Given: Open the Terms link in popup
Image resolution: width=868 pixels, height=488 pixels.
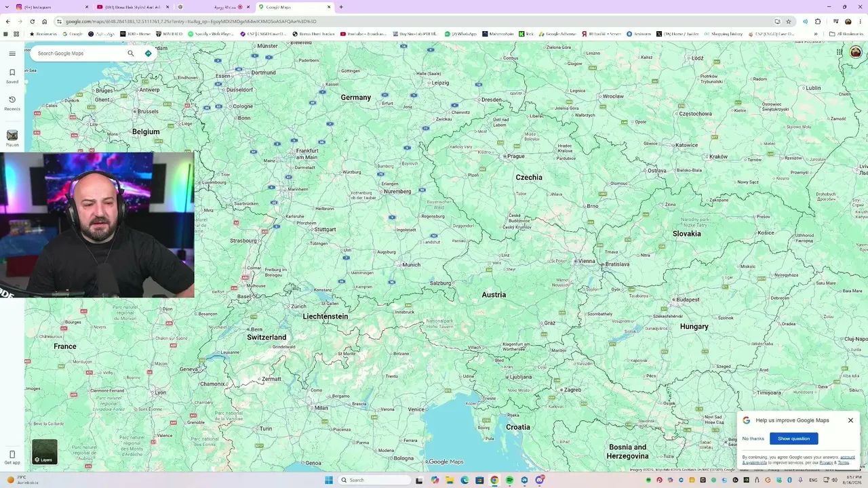Looking at the screenshot, I should click(x=843, y=463).
